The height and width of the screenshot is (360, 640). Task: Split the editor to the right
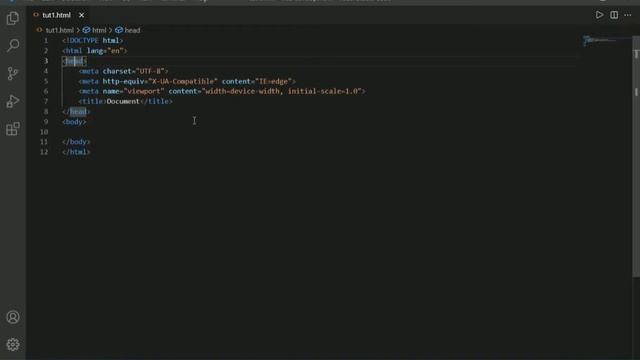[614, 15]
